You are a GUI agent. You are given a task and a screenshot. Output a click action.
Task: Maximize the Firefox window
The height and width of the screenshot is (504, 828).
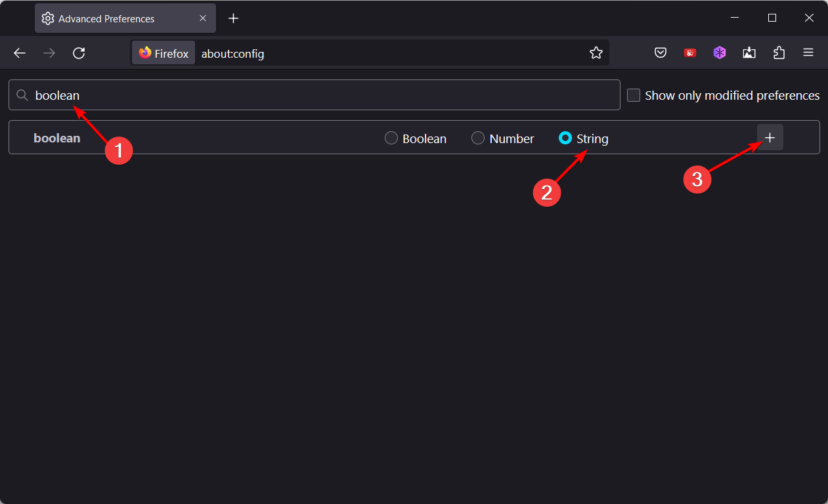[772, 18]
